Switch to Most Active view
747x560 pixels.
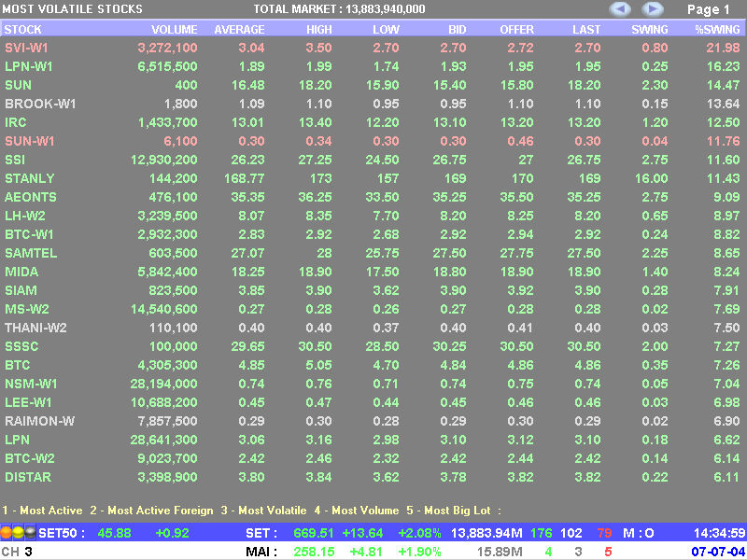(x=42, y=511)
